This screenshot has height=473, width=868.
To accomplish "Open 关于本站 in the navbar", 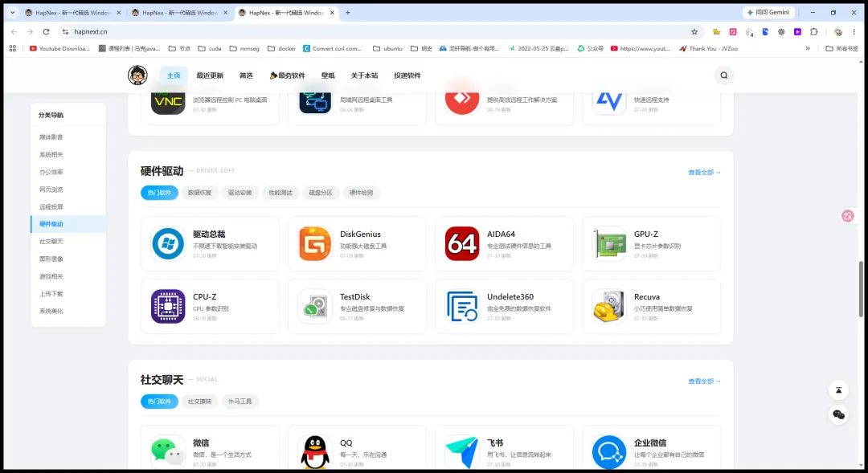I will [x=364, y=75].
